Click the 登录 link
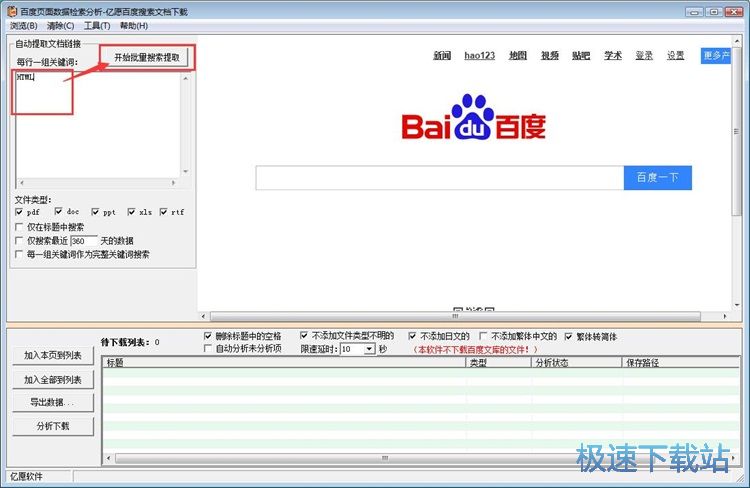The width and height of the screenshot is (750, 488). [644, 55]
